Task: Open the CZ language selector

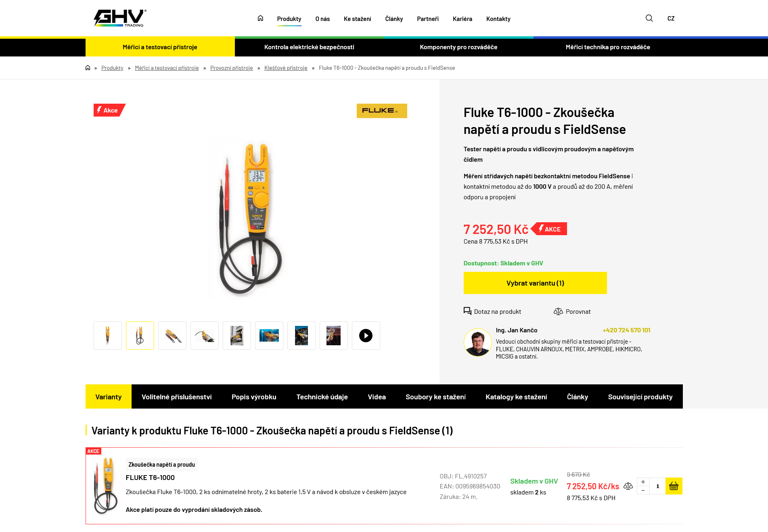Action: 671,19
